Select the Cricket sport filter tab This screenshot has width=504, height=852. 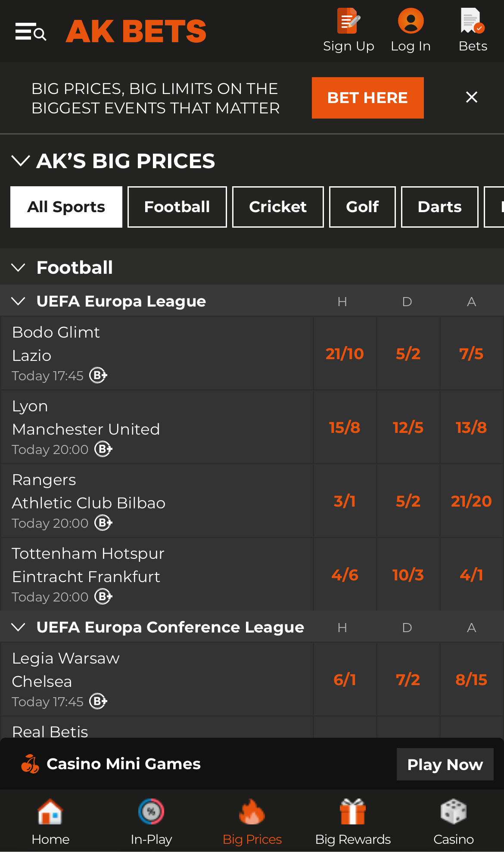pyautogui.click(x=278, y=207)
